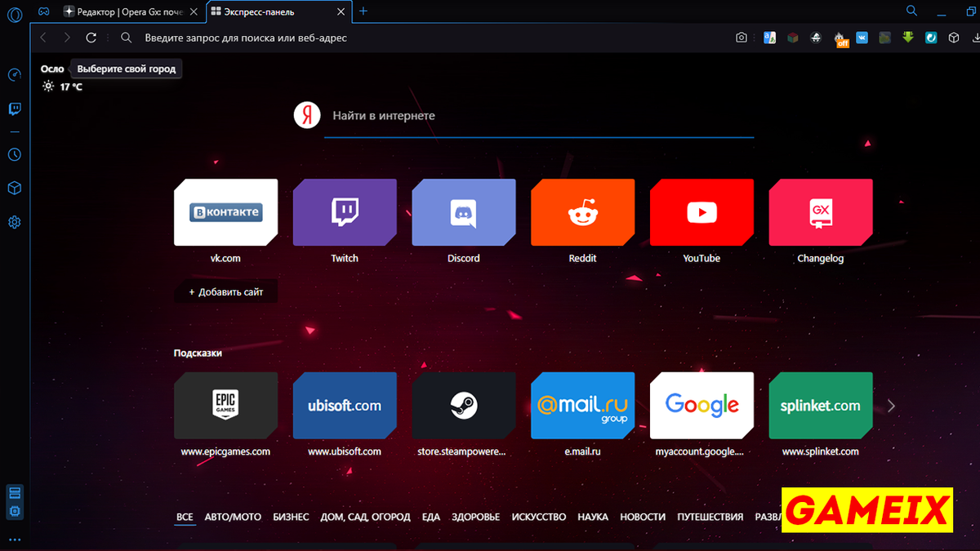Toggle the RAM limiter sidebar icon
Viewport: 980px width, 551px height.
point(14,493)
